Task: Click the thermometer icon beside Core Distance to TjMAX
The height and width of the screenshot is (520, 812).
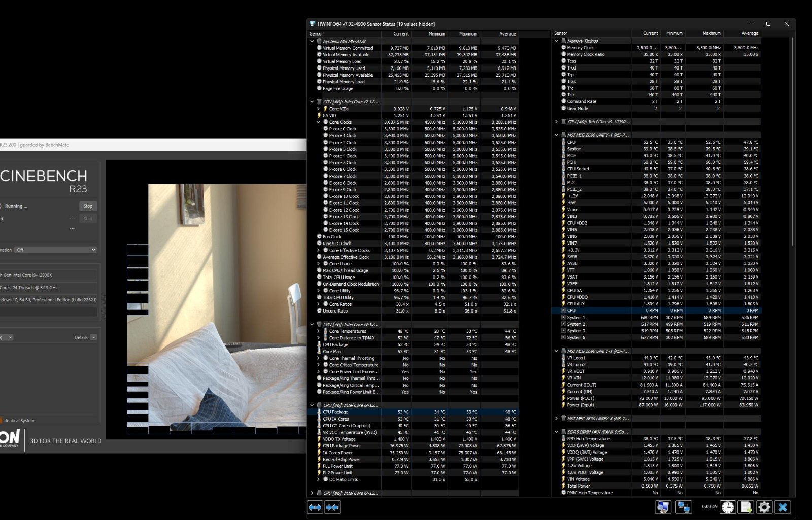Action: pyautogui.click(x=325, y=338)
